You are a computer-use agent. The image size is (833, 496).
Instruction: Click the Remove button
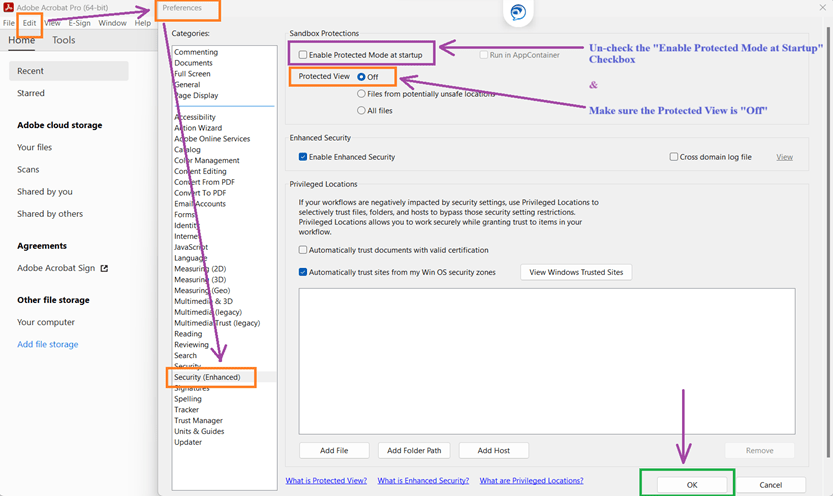(760, 450)
